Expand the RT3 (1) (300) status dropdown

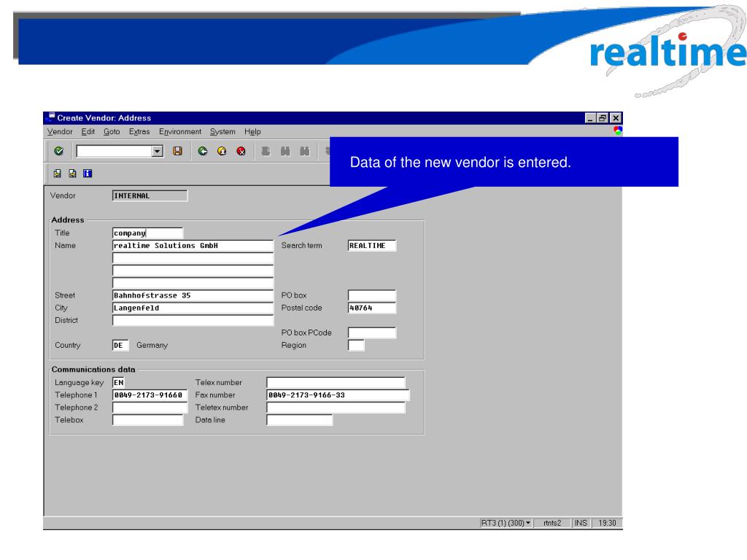point(528,523)
